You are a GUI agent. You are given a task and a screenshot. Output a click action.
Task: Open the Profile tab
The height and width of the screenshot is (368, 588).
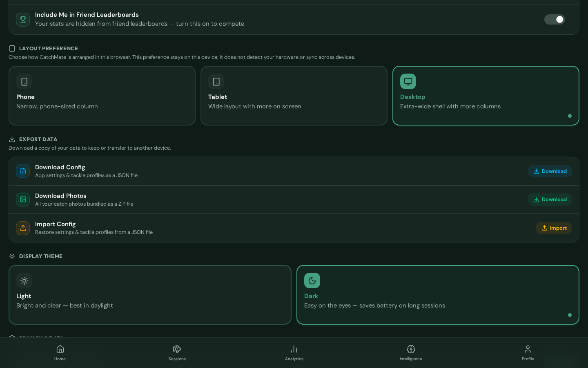[x=528, y=352]
